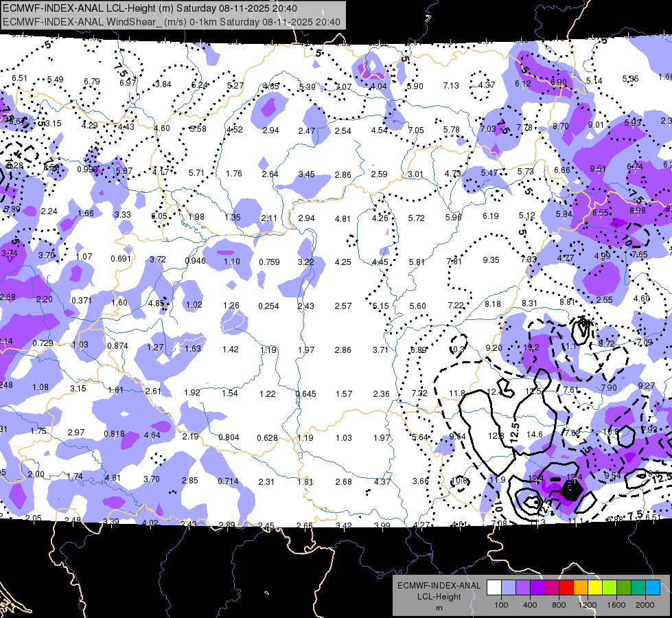Click the wind shear value 7.13
This screenshot has height=618, width=672.
point(451,86)
